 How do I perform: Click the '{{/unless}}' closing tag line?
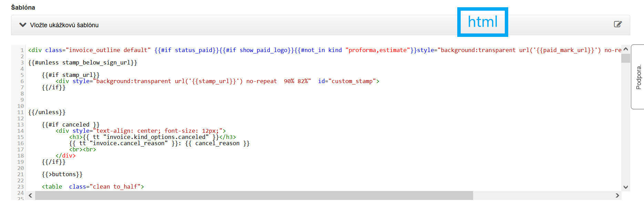point(47,112)
